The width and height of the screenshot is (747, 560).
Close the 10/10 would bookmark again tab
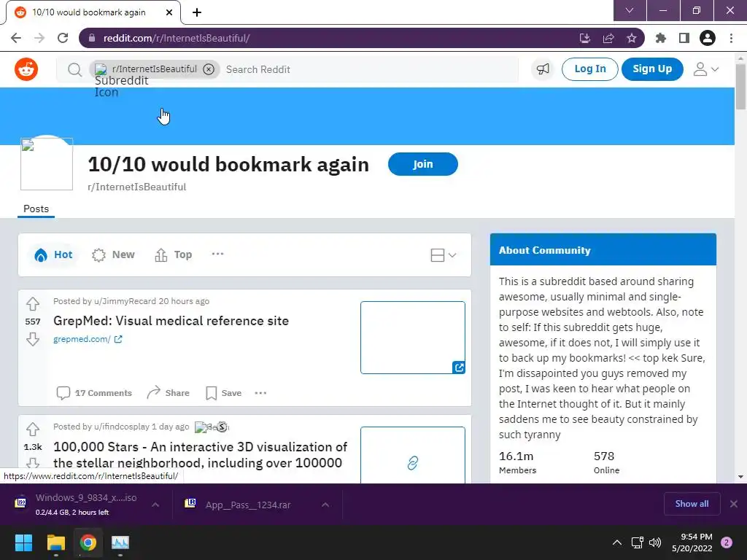[169, 12]
